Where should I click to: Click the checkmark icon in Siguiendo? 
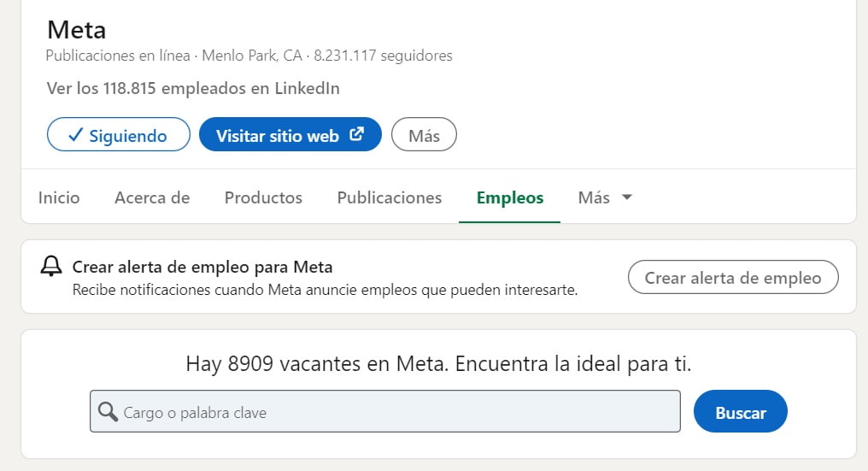75,135
